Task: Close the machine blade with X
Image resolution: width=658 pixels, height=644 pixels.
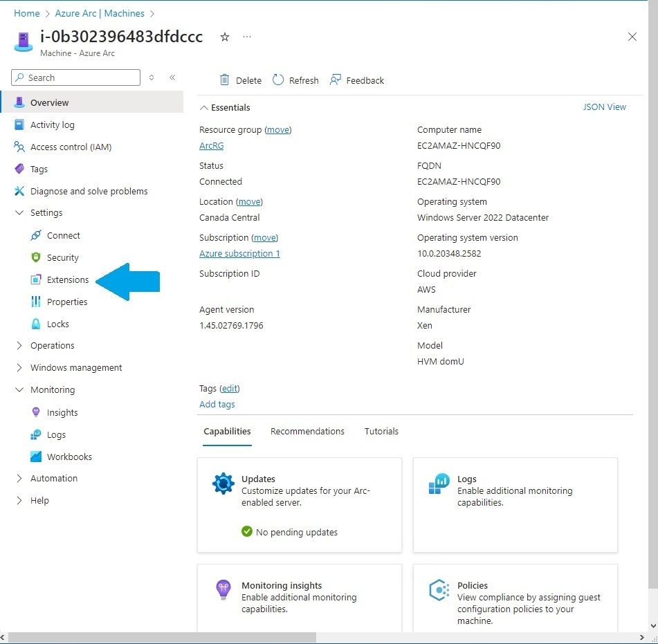Action: 632,37
